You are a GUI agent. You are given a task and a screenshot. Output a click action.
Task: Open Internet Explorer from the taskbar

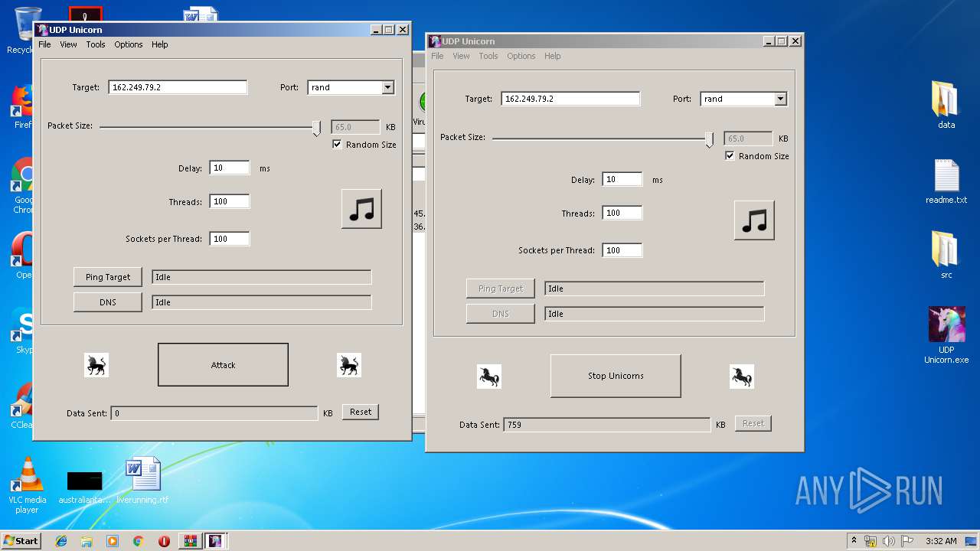pos(61,541)
